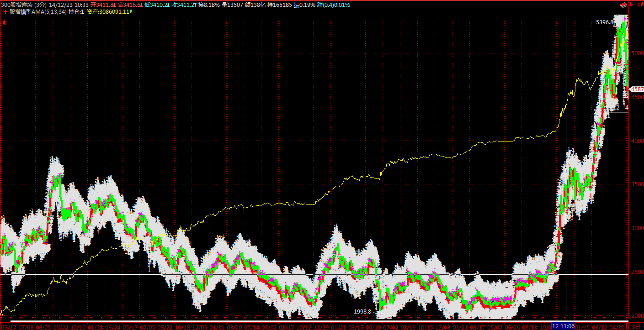Click the 2500 price axis label
This screenshot has width=644, height=330.
(x=637, y=272)
